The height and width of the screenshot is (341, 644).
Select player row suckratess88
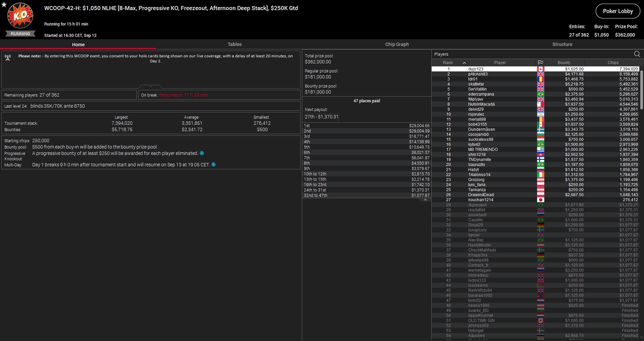tap(536, 139)
